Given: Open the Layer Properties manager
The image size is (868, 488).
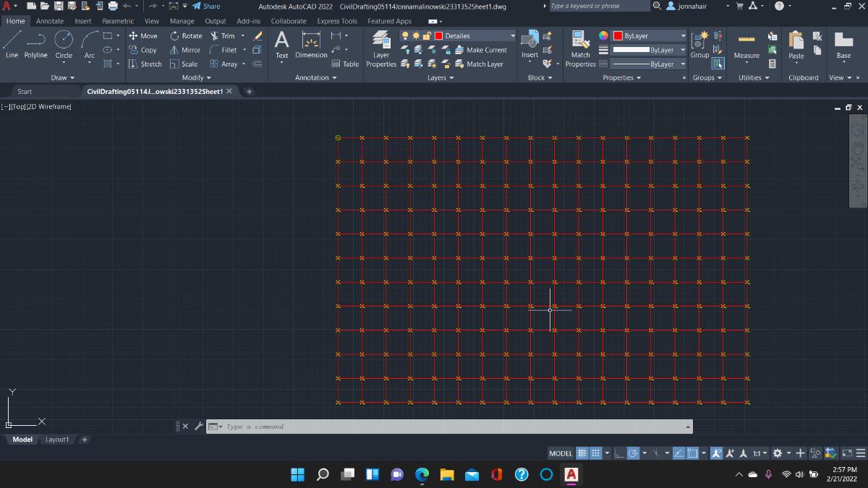Looking at the screenshot, I should tap(381, 49).
